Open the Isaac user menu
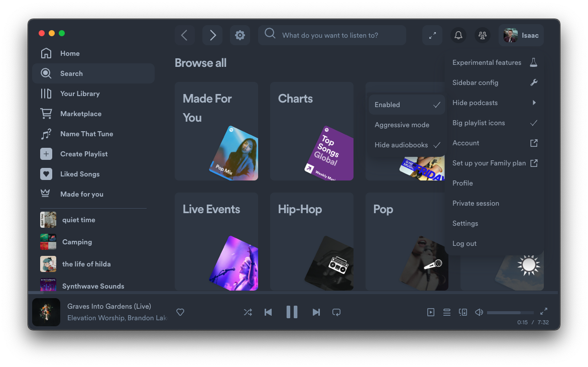 pos(521,35)
